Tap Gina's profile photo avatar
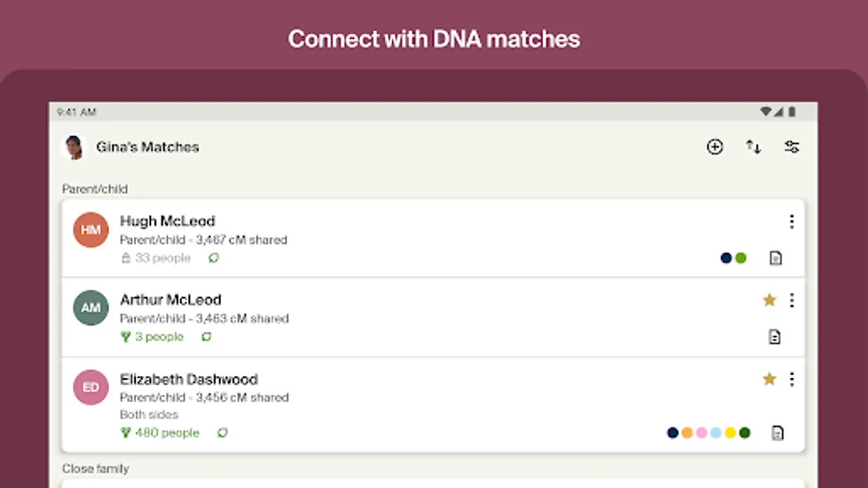 74,147
